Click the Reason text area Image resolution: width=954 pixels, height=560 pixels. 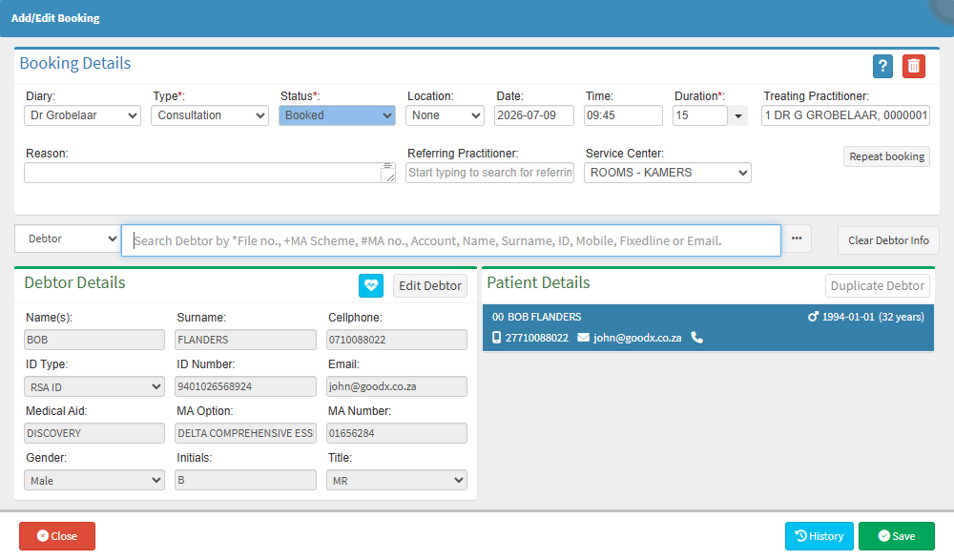(x=210, y=173)
